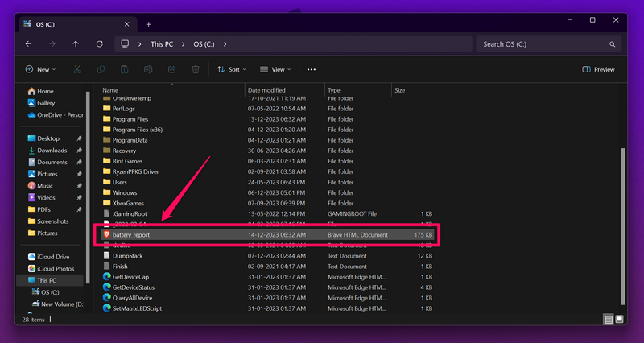The height and width of the screenshot is (343, 644).
Task: Toggle the Preview pane
Action: pyautogui.click(x=598, y=70)
